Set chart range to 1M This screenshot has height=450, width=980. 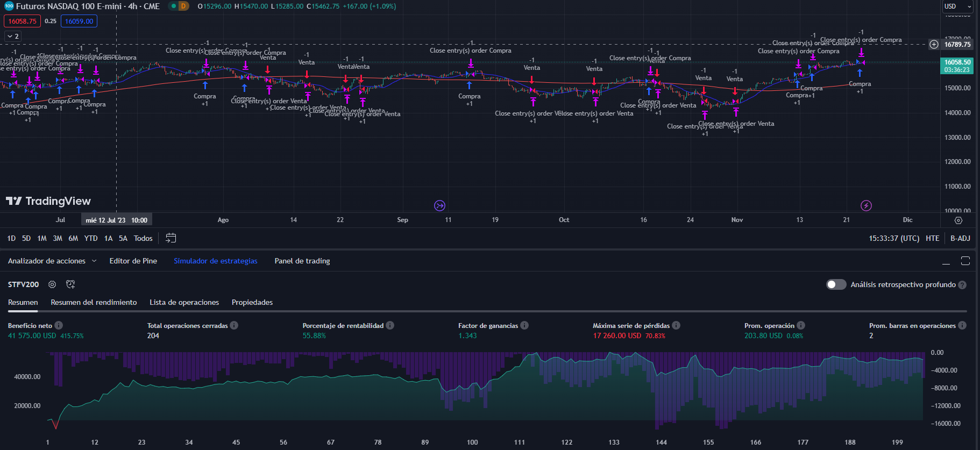tap(42, 238)
